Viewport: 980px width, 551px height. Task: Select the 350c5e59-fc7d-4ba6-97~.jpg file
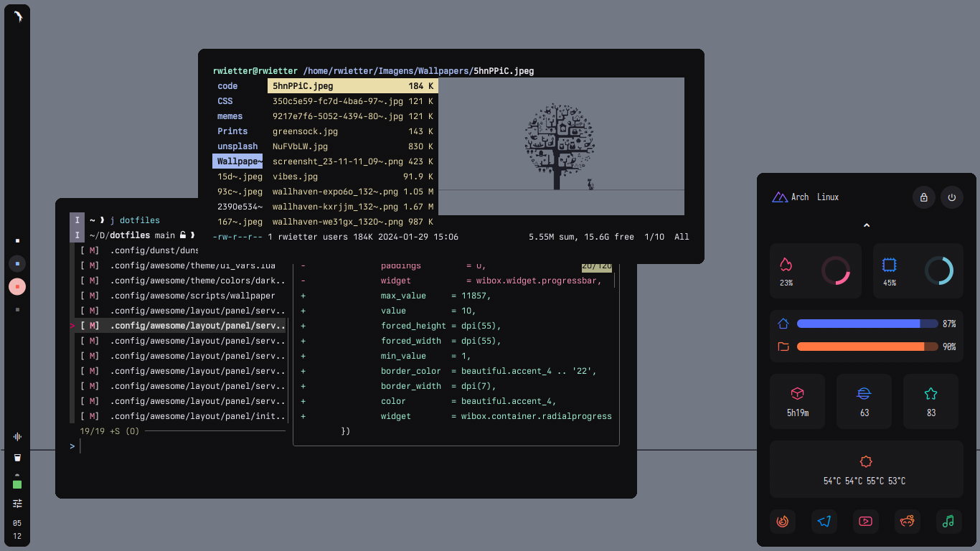353,101
